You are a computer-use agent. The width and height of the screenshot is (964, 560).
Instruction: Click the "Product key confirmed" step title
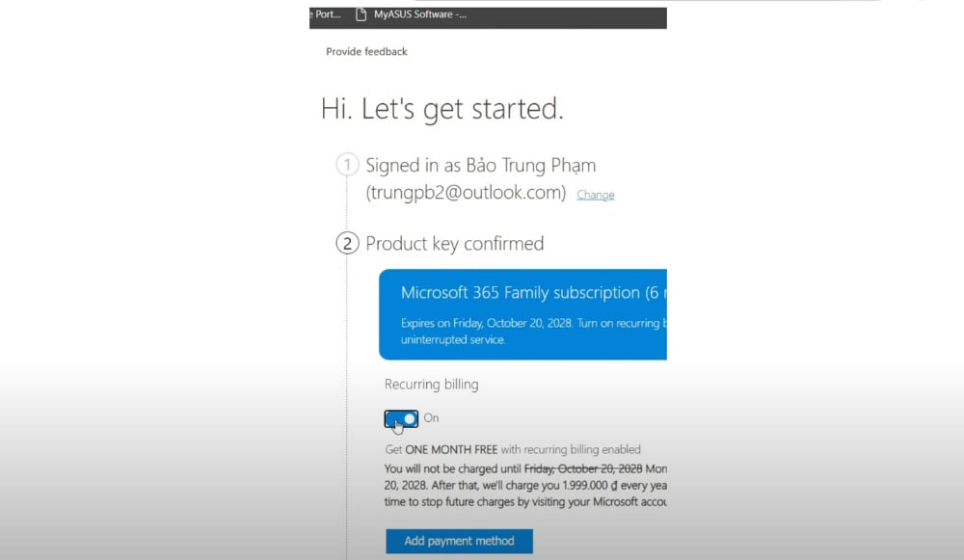tap(454, 244)
